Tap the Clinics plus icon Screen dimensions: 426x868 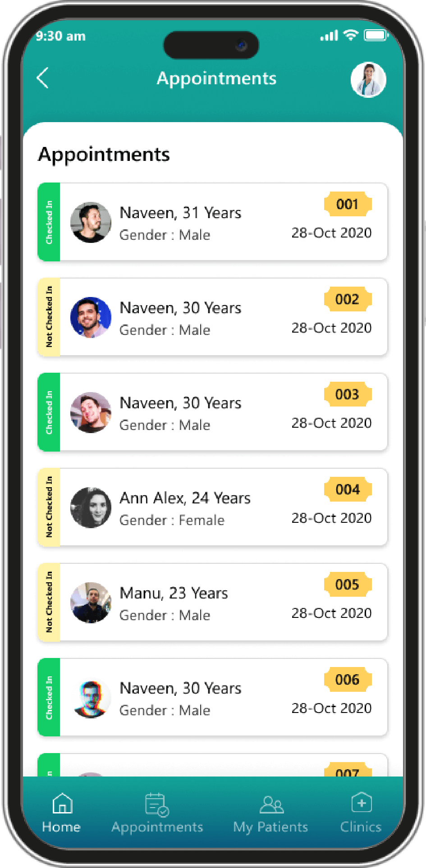[x=361, y=803]
